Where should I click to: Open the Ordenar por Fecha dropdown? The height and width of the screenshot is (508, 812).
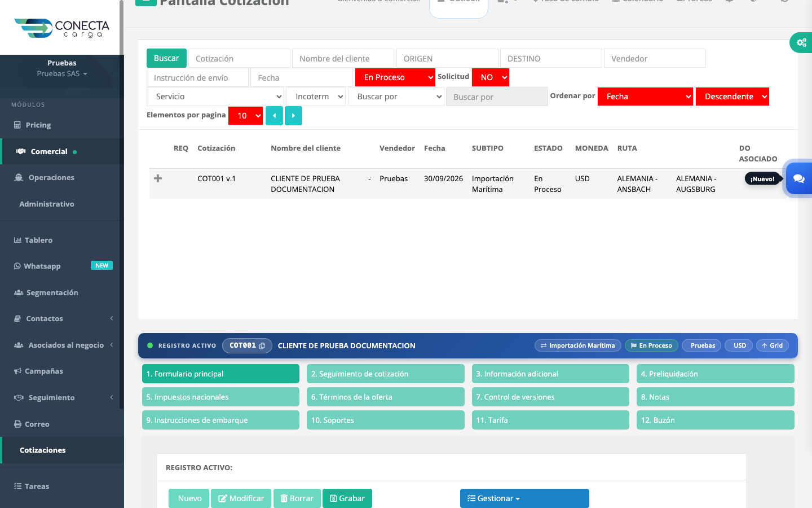(645, 97)
